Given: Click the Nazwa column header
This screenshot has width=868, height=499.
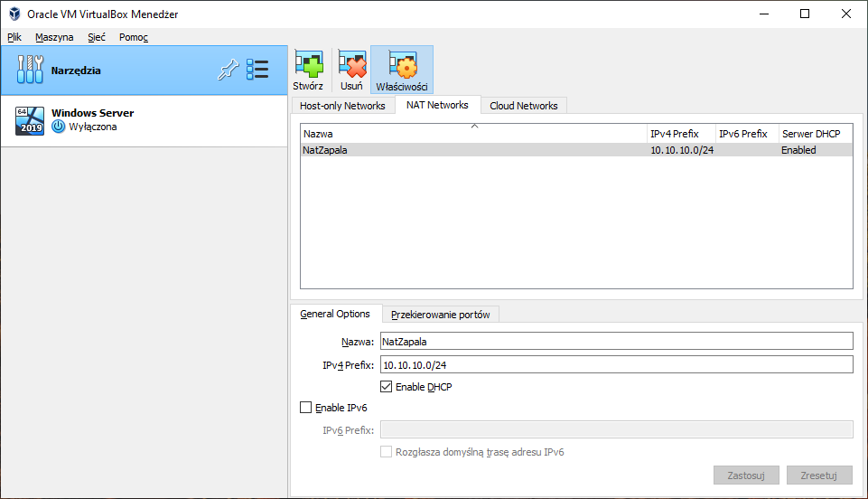Looking at the screenshot, I should [474, 134].
